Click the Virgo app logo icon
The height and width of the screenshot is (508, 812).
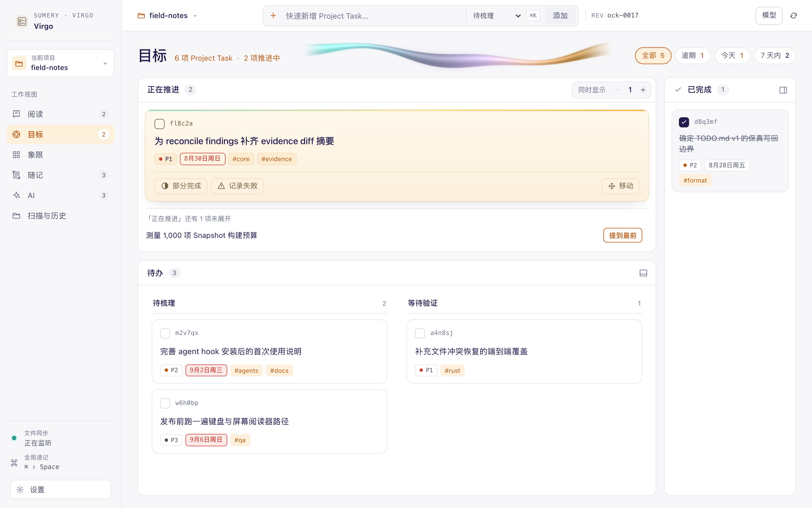22,21
